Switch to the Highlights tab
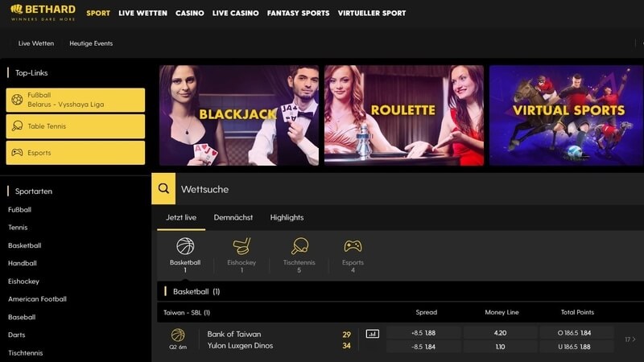The width and height of the screenshot is (644, 362). [x=287, y=217]
